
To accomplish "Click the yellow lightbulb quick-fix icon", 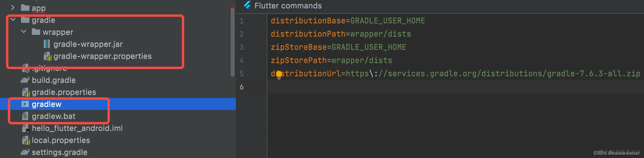I will pos(279,74).
